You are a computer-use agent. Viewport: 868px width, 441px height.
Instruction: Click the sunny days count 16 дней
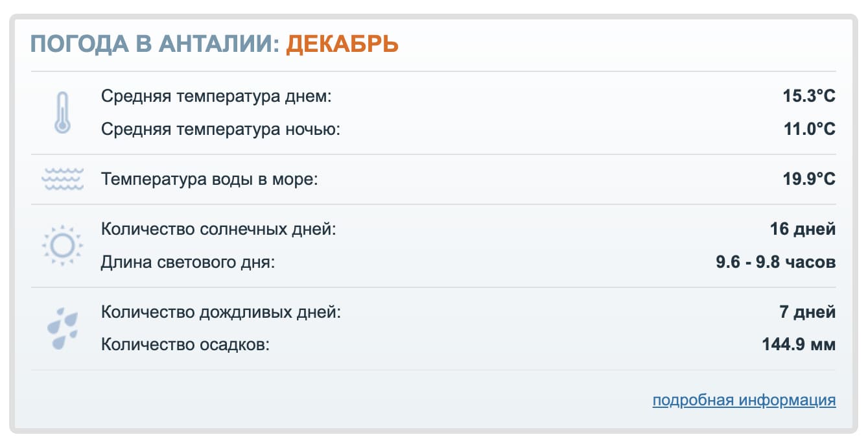[805, 229]
